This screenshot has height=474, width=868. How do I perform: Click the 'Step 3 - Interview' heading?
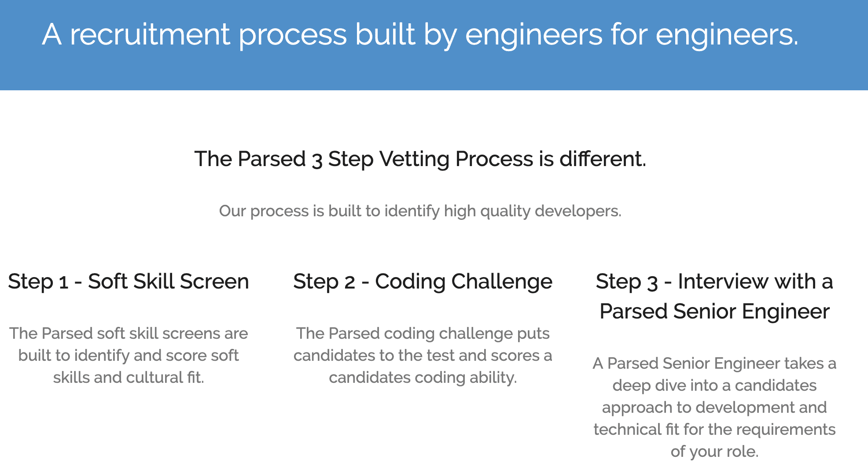pyautogui.click(x=714, y=296)
